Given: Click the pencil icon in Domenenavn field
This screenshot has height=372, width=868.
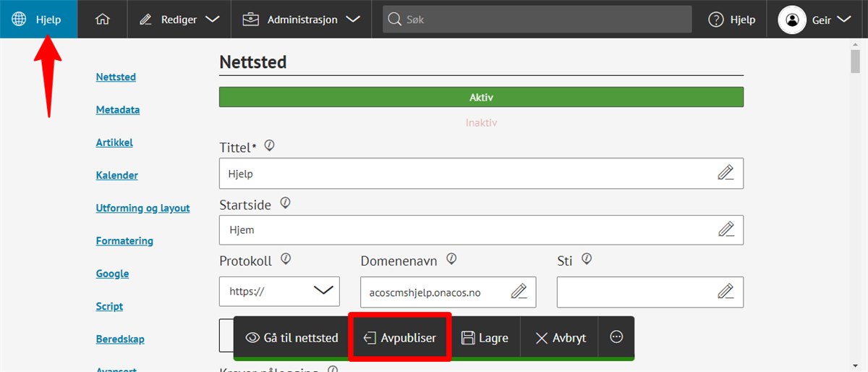Looking at the screenshot, I should pos(519,292).
